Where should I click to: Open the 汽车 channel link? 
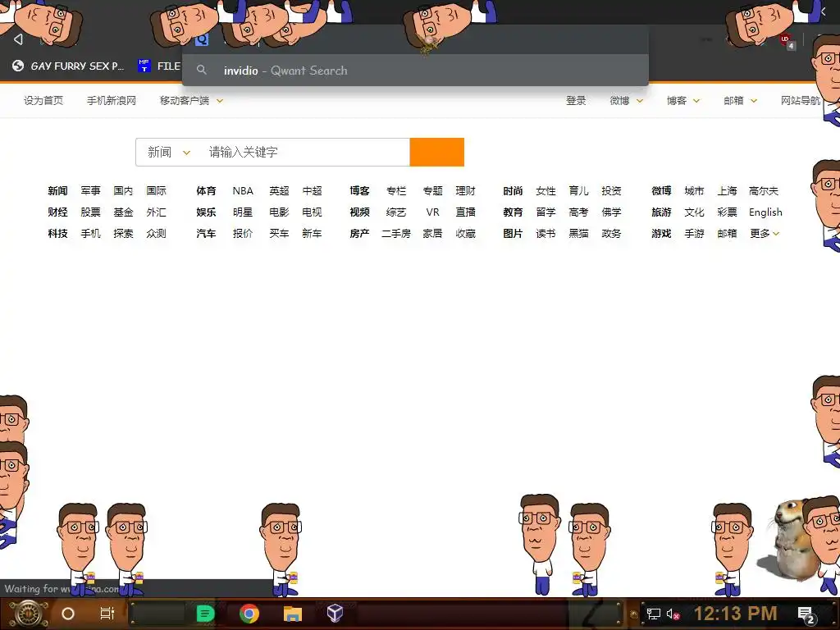point(206,234)
